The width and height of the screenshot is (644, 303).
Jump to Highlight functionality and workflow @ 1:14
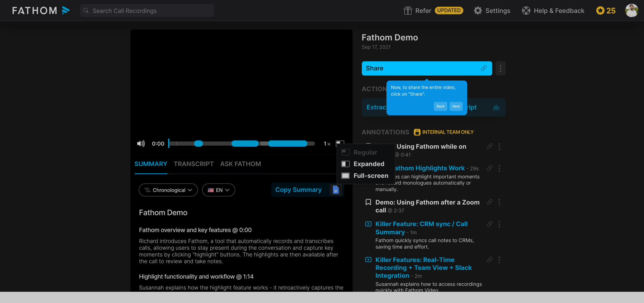tap(196, 277)
